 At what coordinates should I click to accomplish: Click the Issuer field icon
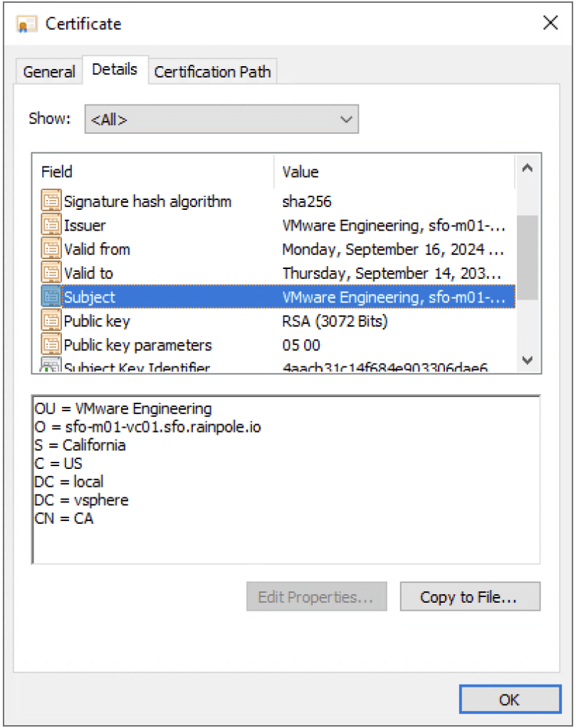[51, 226]
